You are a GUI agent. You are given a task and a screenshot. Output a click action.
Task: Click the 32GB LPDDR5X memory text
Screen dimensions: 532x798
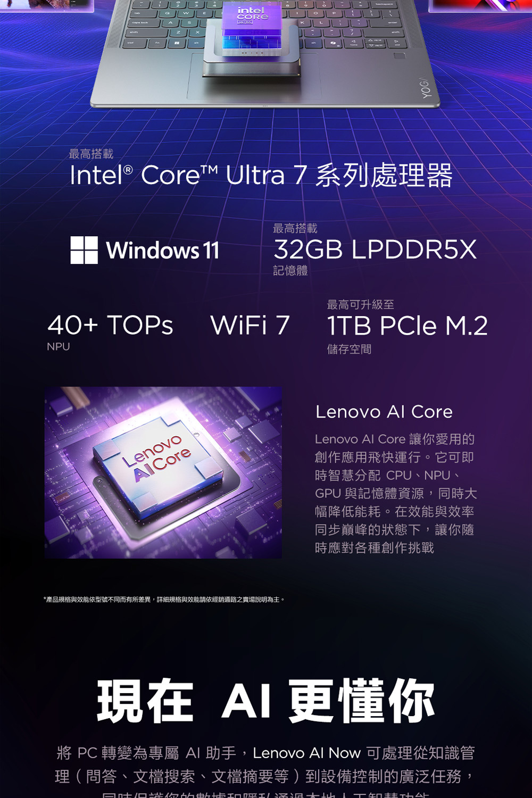click(x=375, y=250)
